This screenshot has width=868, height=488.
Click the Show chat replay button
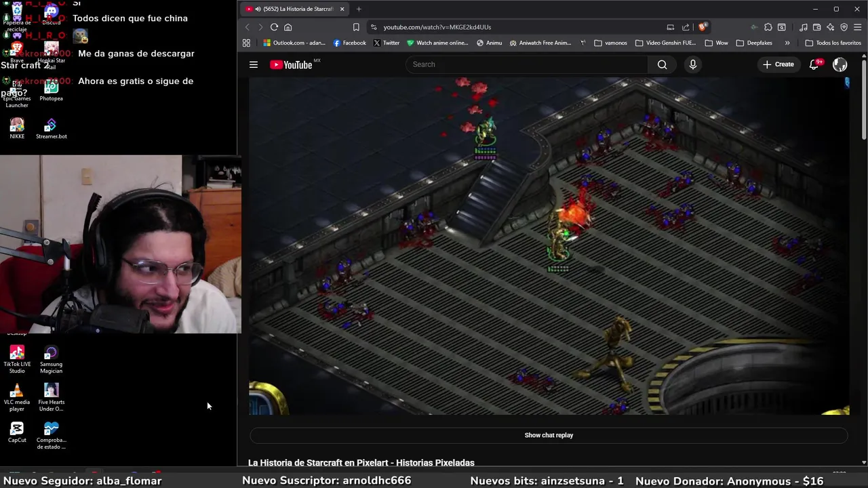click(x=549, y=435)
